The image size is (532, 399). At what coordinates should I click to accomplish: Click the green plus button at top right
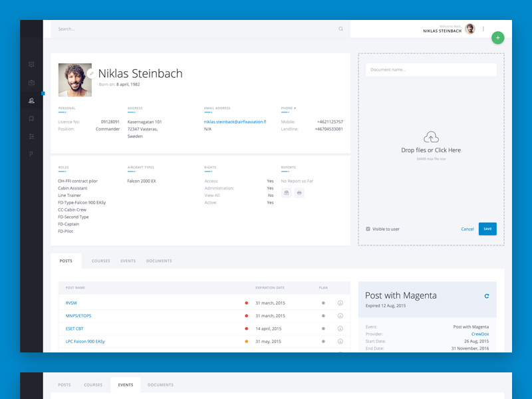tap(497, 38)
